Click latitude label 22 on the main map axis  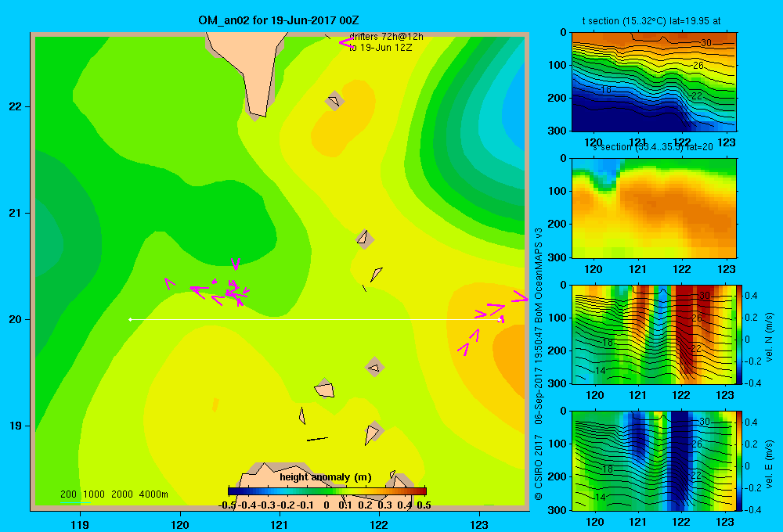click(15, 106)
